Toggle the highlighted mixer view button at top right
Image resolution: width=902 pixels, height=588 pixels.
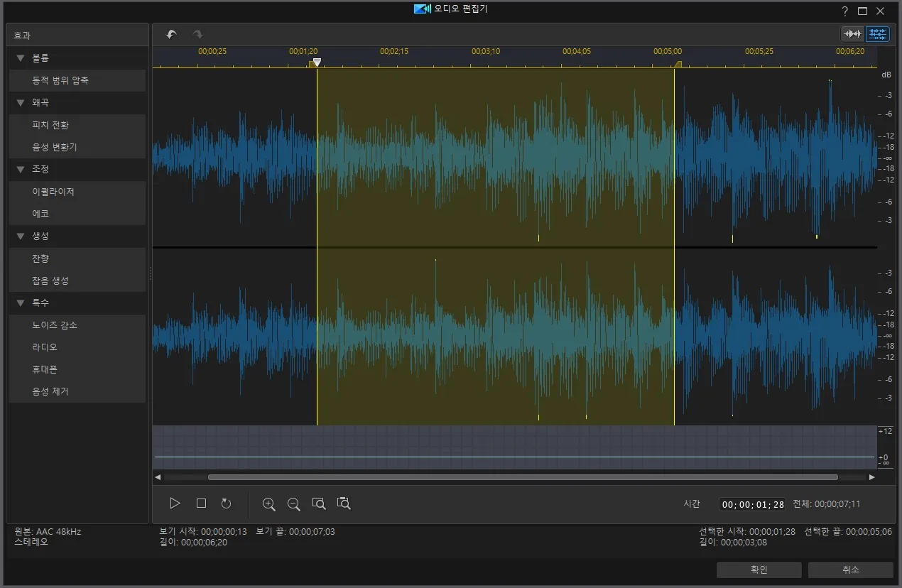(x=878, y=34)
